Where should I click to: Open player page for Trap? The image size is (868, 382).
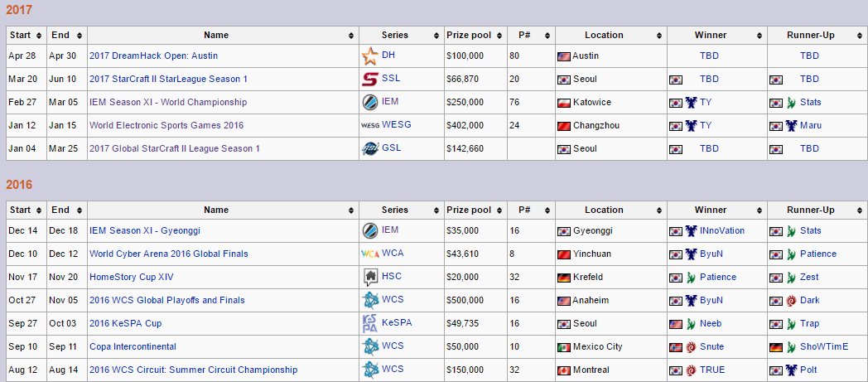pos(809,324)
